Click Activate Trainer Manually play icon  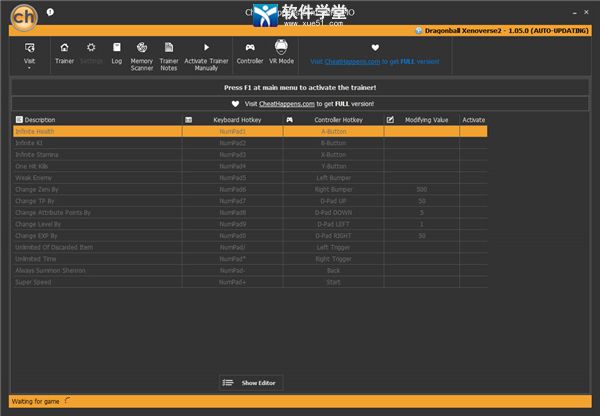tap(206, 48)
